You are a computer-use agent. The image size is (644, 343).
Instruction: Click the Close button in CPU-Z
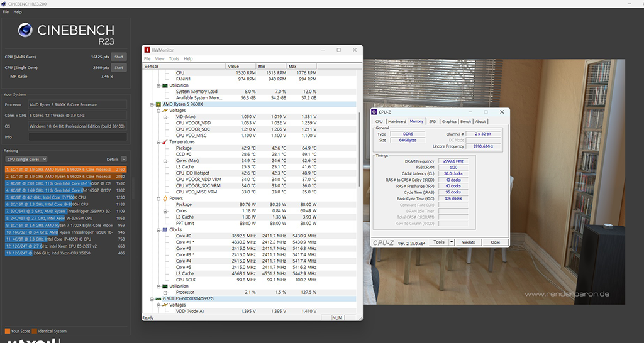coord(496,242)
